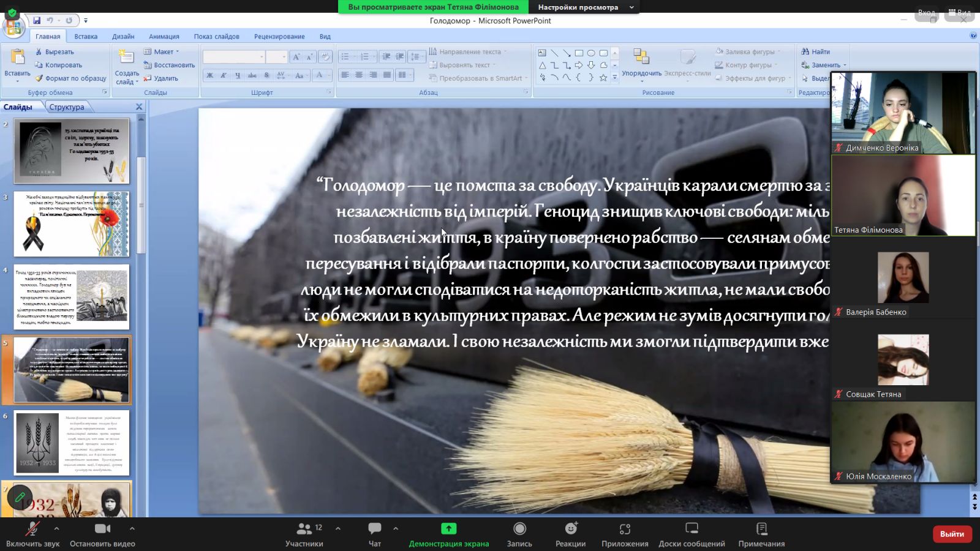The height and width of the screenshot is (551, 980).
Task: Open the Participants (Участники) list
Action: point(304,533)
